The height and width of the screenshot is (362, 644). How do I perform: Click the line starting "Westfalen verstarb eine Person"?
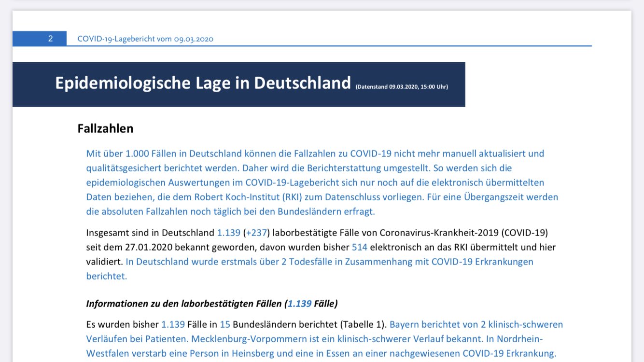point(321,353)
